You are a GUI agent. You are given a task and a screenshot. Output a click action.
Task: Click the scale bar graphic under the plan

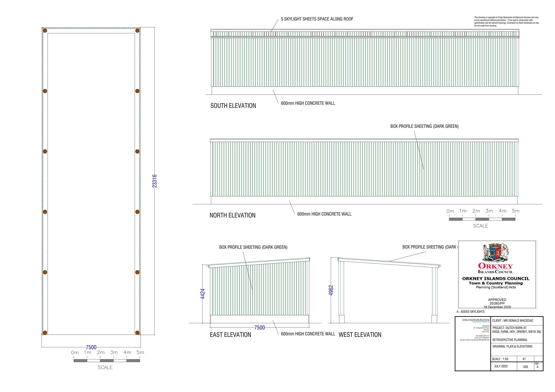[107, 361]
